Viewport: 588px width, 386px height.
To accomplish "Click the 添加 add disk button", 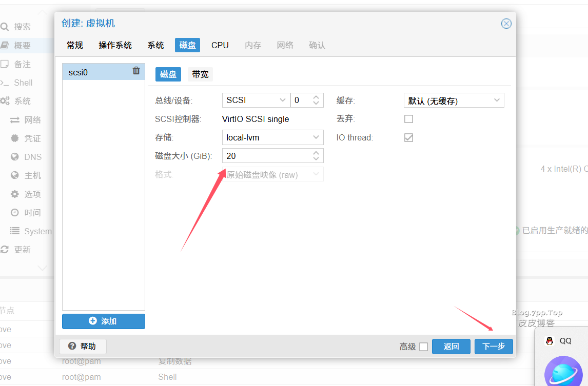I will [104, 321].
